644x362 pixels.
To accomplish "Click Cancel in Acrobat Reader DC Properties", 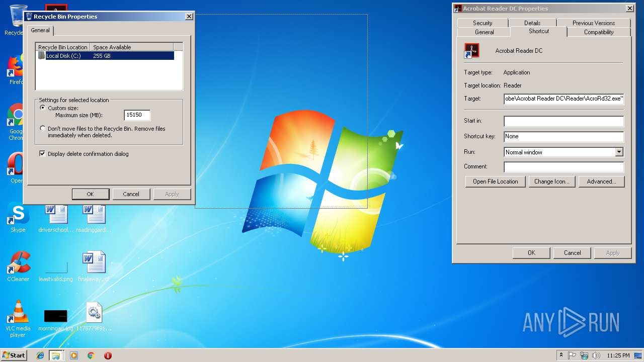I will tap(572, 253).
